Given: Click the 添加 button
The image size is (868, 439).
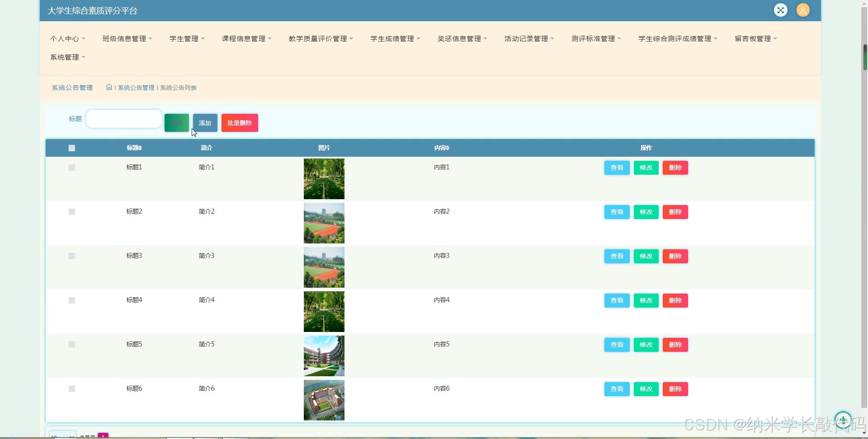Looking at the screenshot, I should pos(205,123).
